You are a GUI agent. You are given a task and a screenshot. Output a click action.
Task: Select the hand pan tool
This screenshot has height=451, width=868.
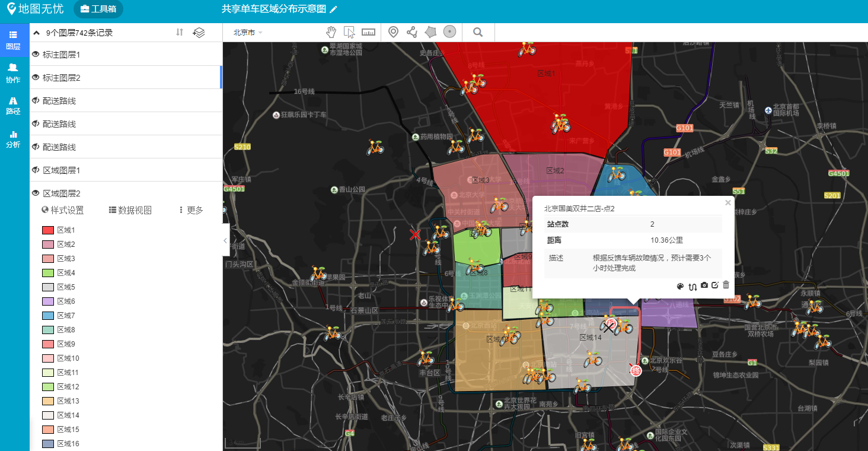[x=331, y=31]
